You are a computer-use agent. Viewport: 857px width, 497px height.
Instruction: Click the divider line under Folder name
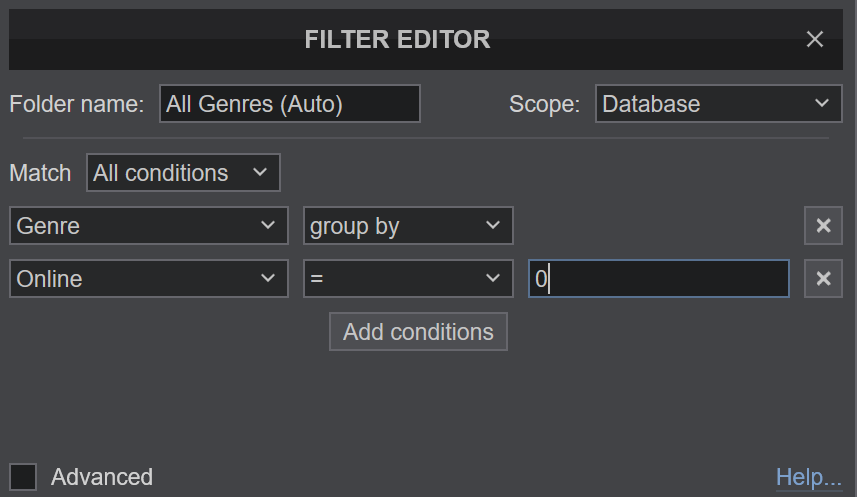point(426,138)
